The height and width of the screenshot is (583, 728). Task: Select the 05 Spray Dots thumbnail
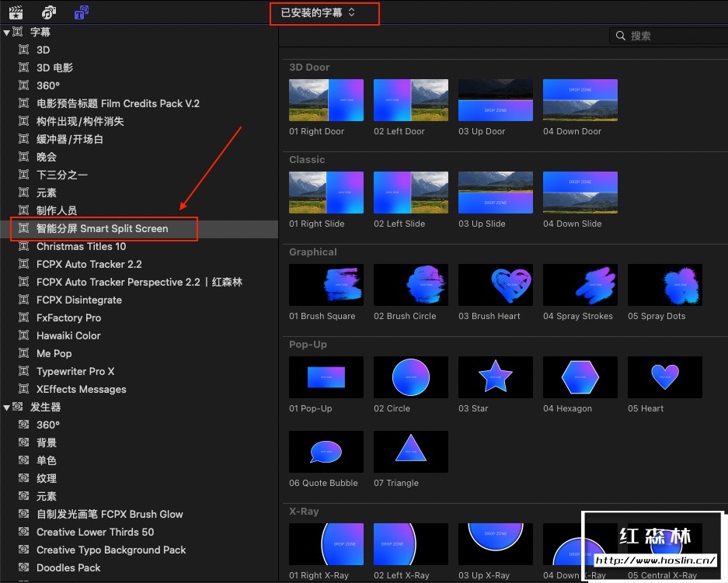(665, 285)
